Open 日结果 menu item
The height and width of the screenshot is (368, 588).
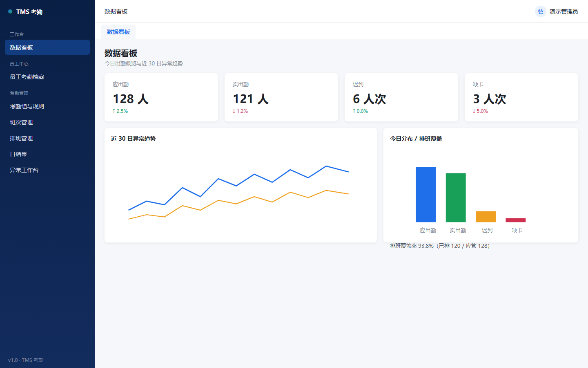(47, 154)
